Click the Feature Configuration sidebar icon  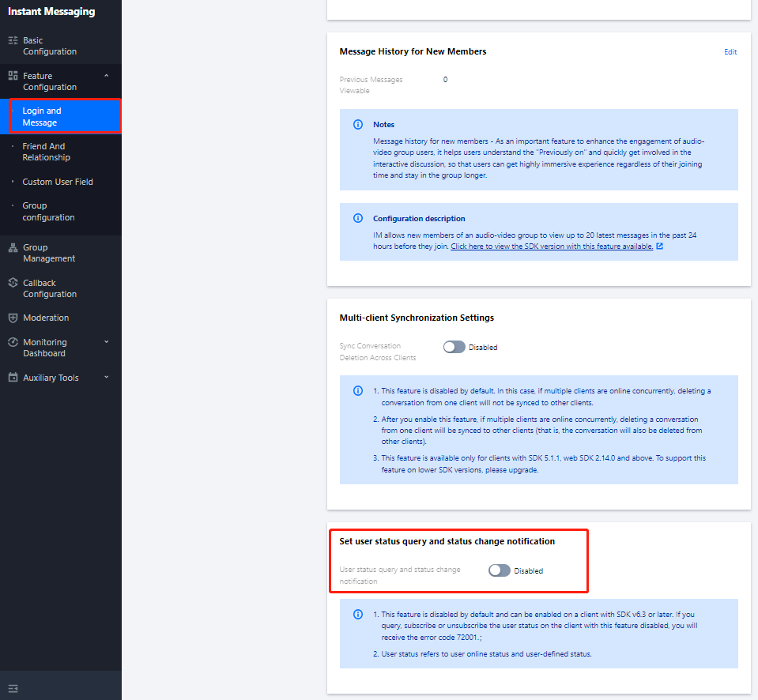click(13, 76)
